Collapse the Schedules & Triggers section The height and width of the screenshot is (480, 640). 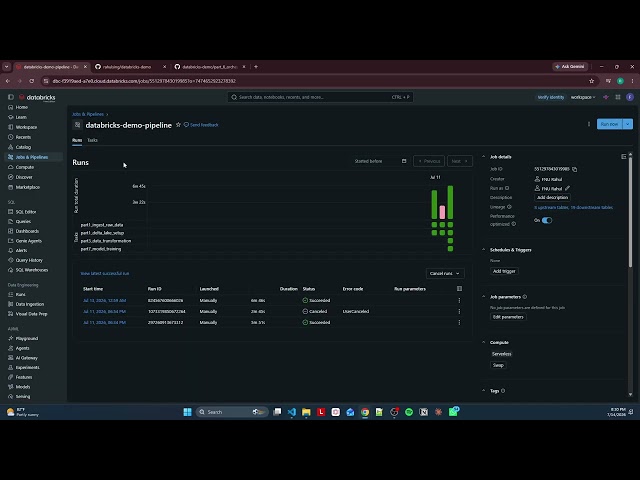(484, 250)
